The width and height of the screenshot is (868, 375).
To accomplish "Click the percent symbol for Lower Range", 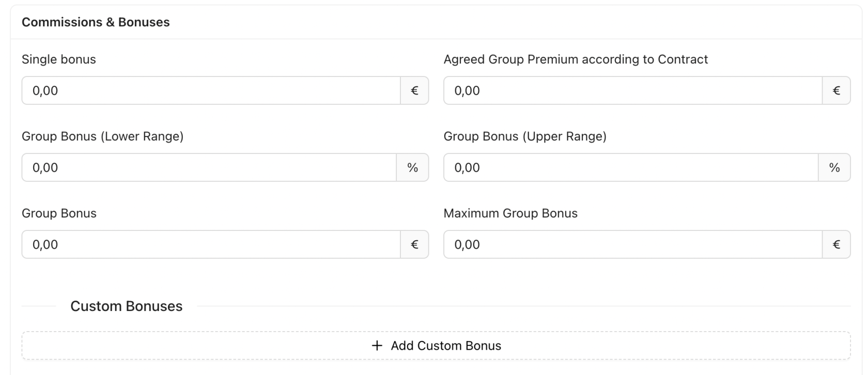I will click(x=412, y=167).
